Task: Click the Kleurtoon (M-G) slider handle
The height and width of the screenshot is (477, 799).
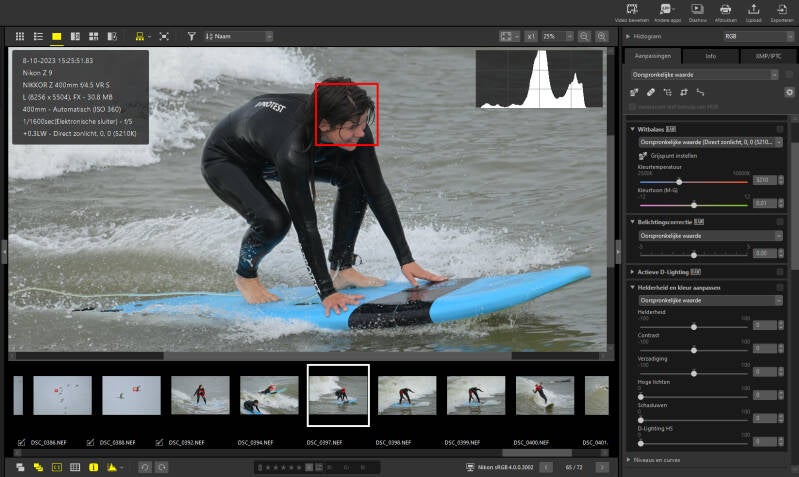Action: 694,204
